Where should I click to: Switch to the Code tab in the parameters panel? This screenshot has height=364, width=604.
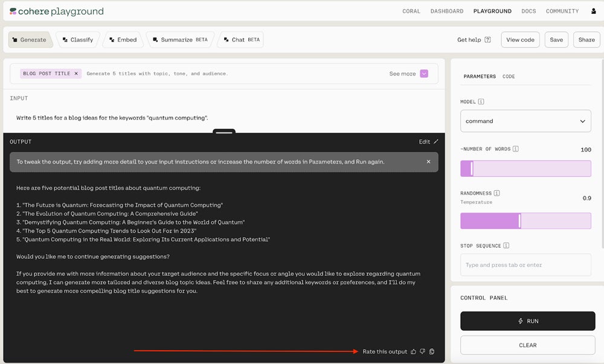(509, 77)
